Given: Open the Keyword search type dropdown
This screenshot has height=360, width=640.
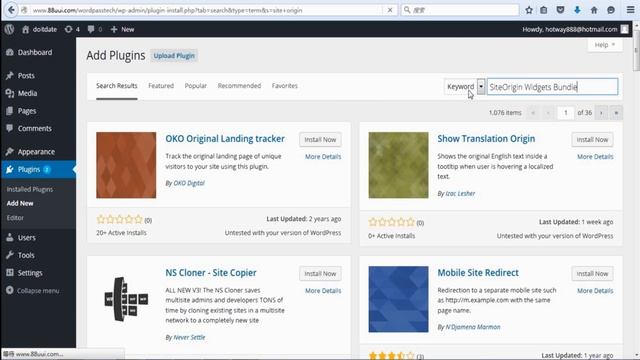Looking at the screenshot, I should [464, 87].
